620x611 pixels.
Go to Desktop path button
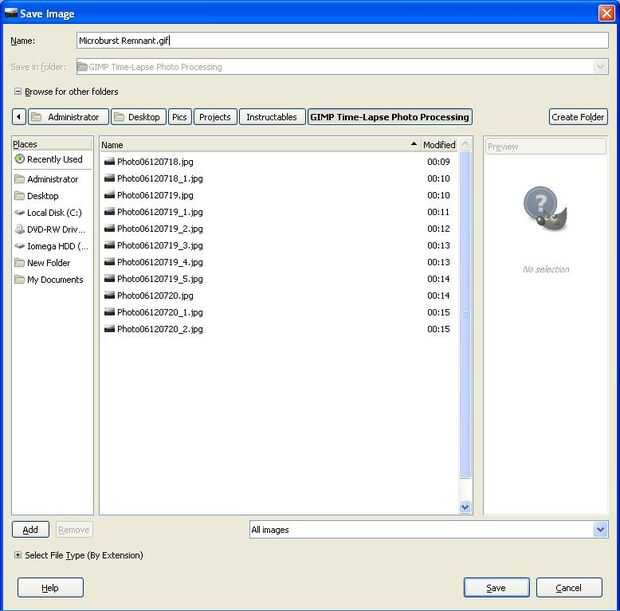pos(138,117)
